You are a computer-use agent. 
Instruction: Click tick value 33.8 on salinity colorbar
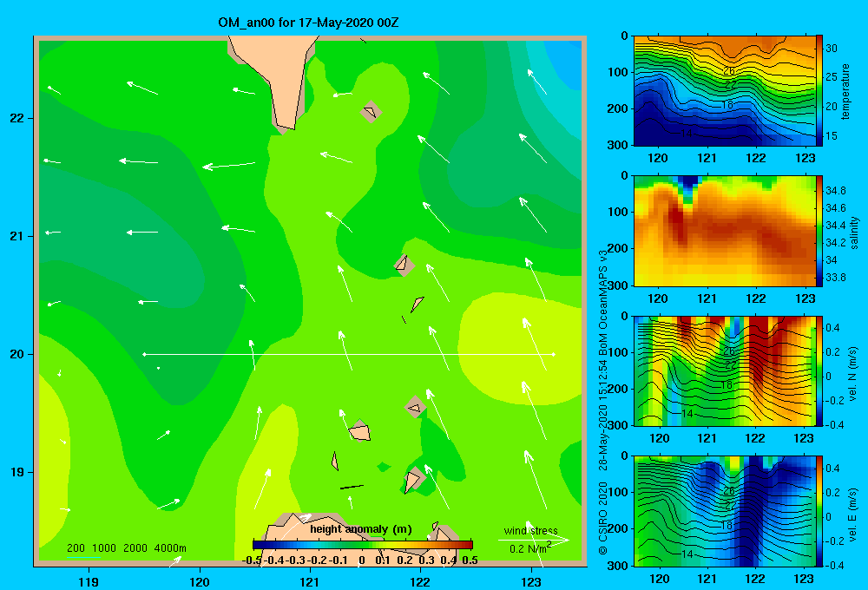pos(836,278)
